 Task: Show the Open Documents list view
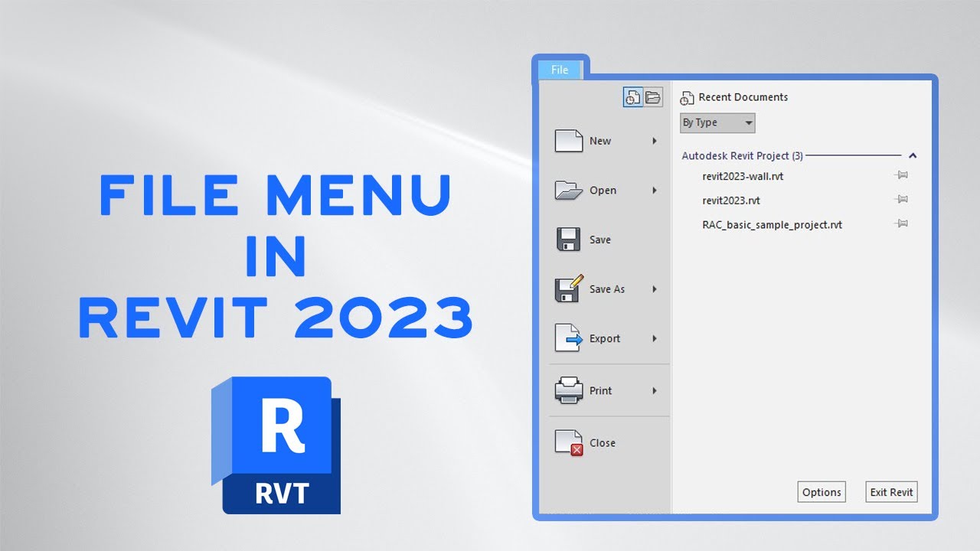coord(652,97)
